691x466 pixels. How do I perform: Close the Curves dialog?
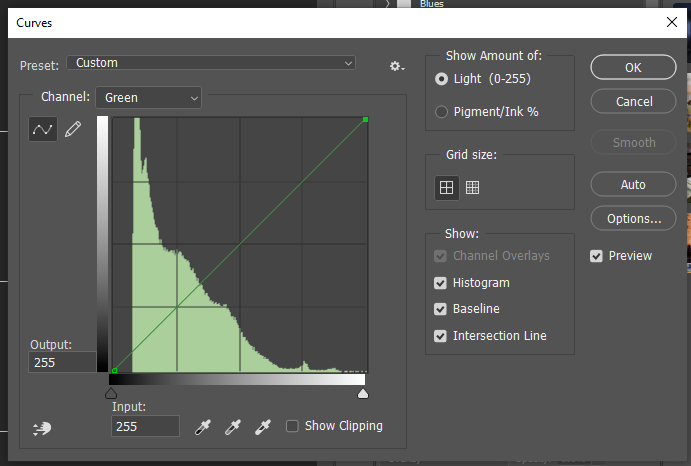pos(672,22)
